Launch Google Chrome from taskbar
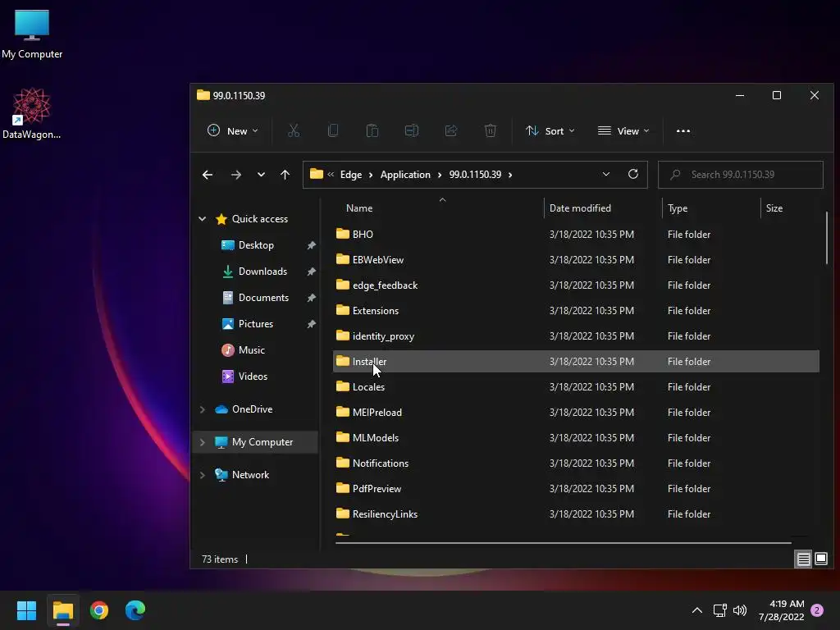 coord(99,610)
